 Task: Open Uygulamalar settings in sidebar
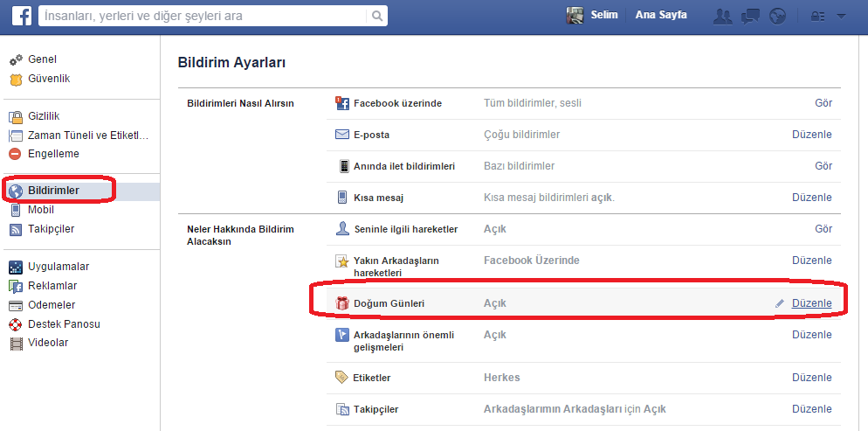point(59,267)
